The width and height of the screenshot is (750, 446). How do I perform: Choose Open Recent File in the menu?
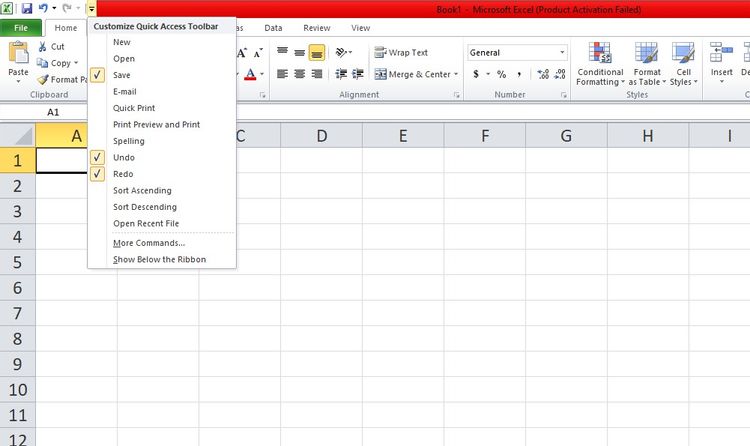pyautogui.click(x=146, y=223)
